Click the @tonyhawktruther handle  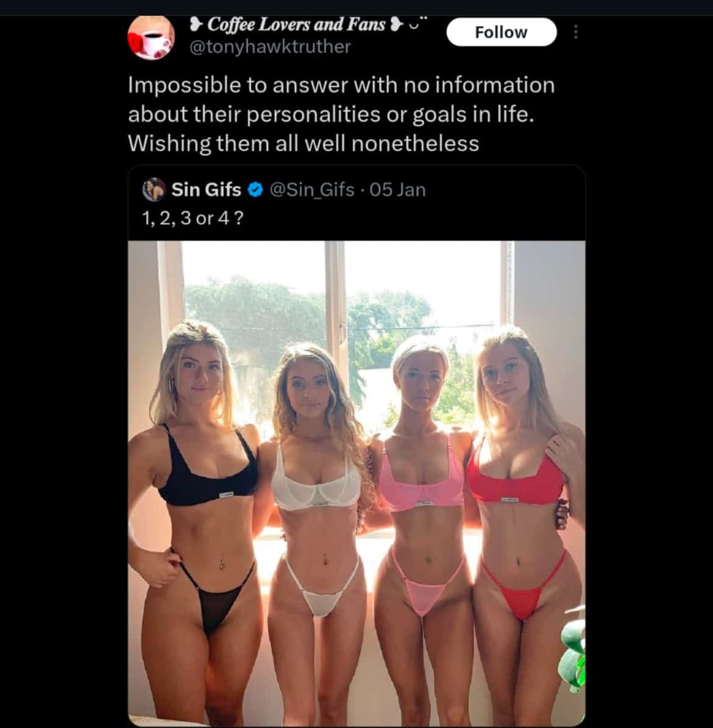tap(270, 47)
